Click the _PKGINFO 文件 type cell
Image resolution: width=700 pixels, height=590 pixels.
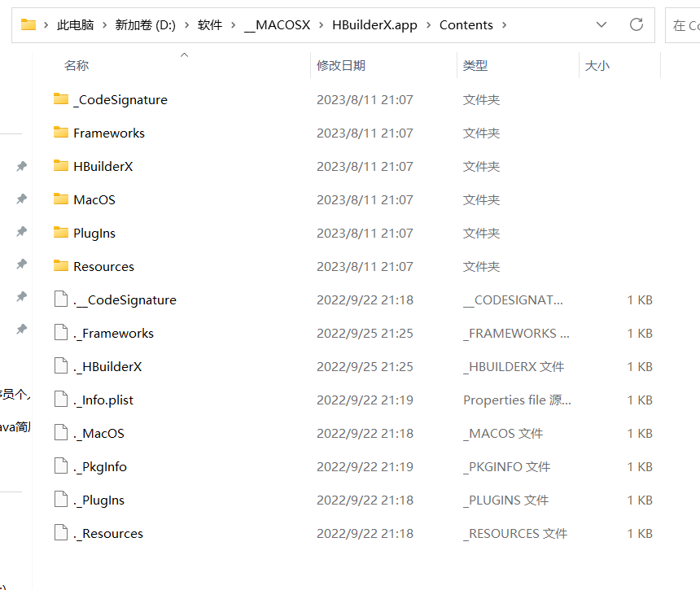[507, 467]
